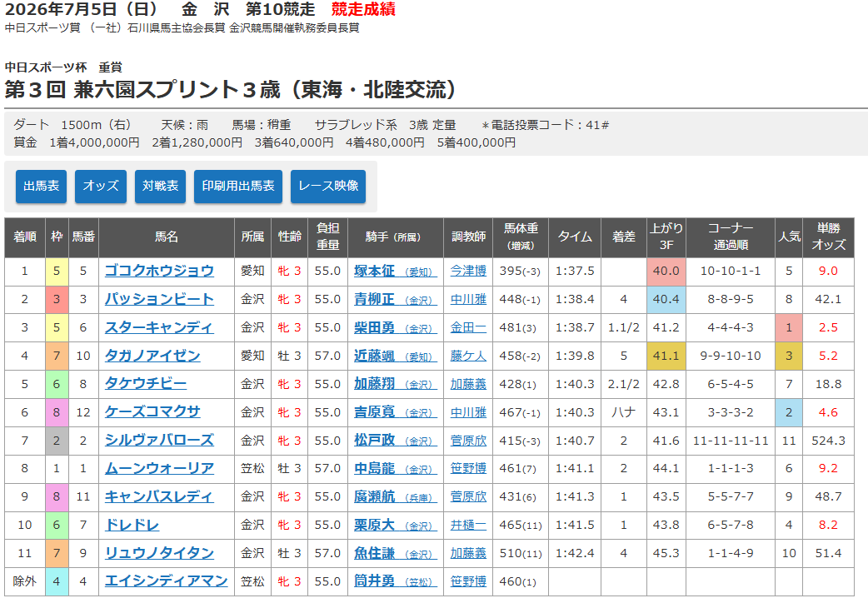Open jockey 廣瀬航 (兵庫) link
The width and height of the screenshot is (868, 608).
395,496
